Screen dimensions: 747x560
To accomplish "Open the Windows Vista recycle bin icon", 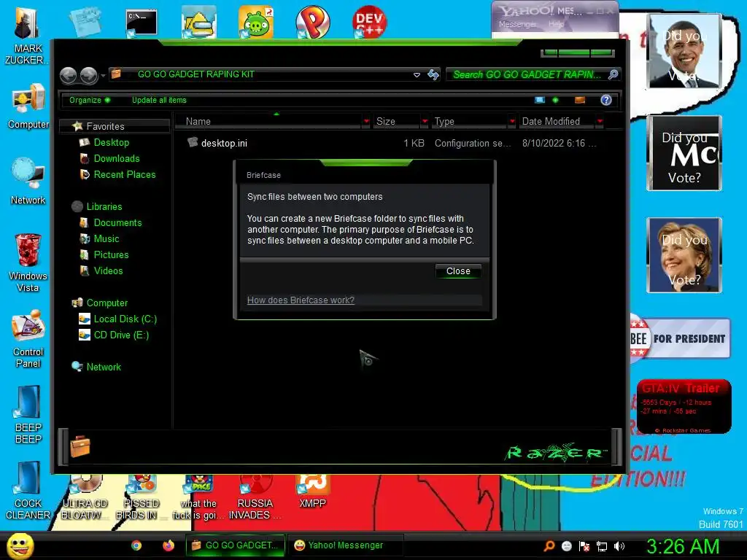I will 28,262.
